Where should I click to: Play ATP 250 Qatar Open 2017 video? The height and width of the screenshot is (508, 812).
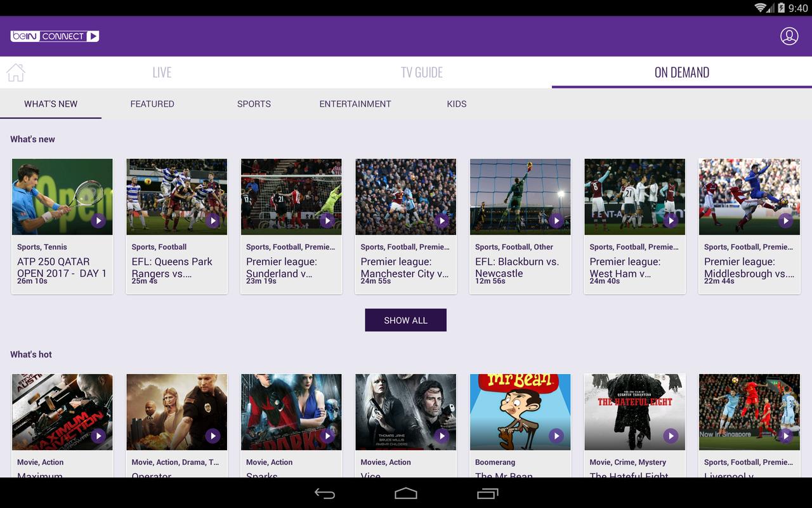click(98, 220)
